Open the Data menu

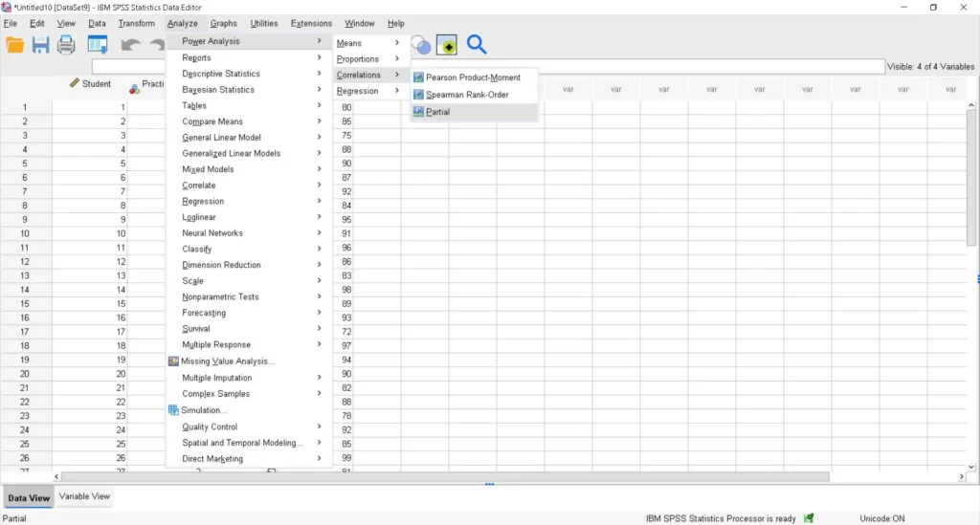(97, 23)
